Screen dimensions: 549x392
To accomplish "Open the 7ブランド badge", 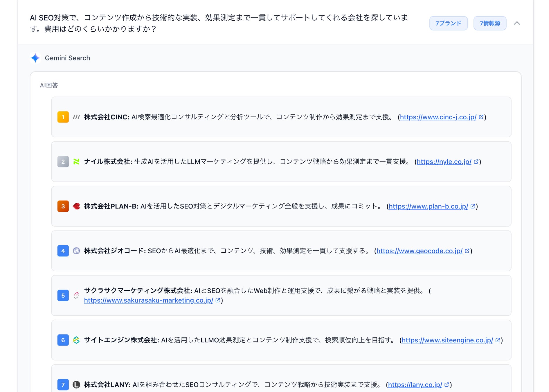I will [449, 23].
